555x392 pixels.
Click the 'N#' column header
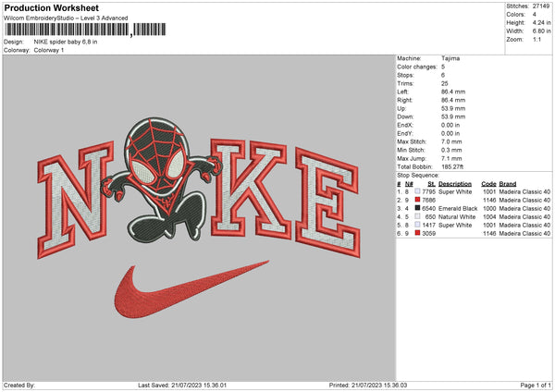point(409,184)
